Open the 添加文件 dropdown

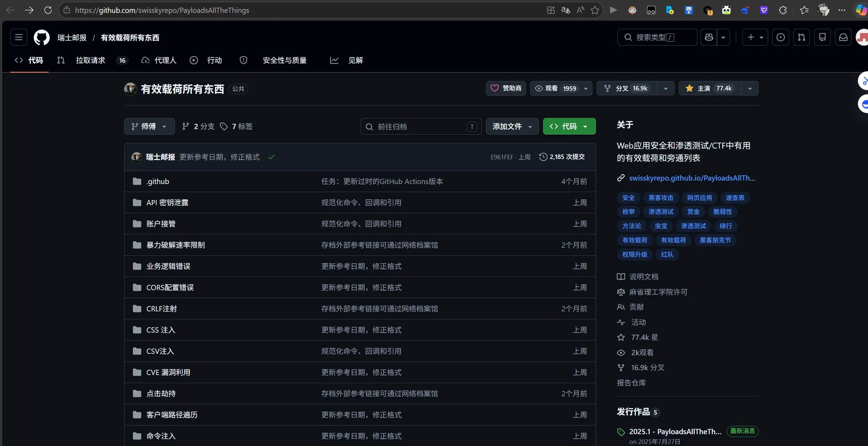512,126
